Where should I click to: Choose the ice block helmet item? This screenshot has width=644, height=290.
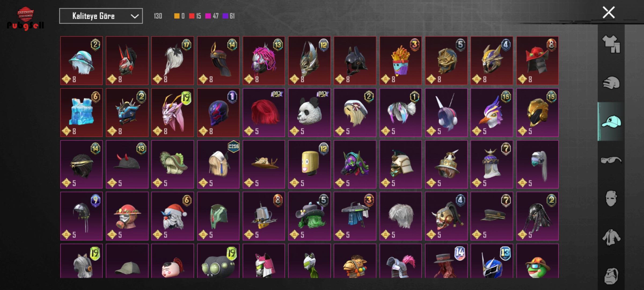pos(81,113)
